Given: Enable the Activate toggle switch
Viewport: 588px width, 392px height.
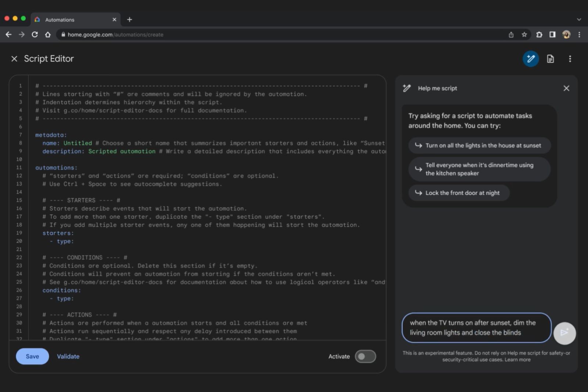Looking at the screenshot, I should (365, 356).
